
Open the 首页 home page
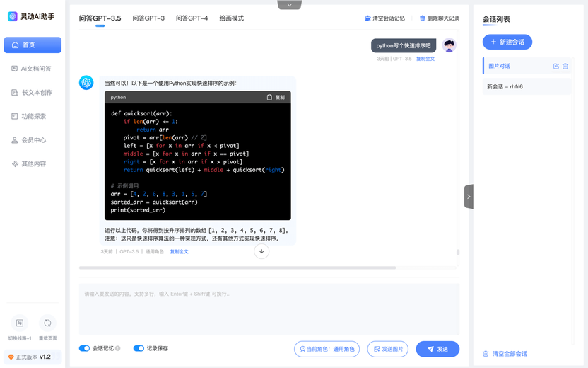pyautogui.click(x=33, y=45)
